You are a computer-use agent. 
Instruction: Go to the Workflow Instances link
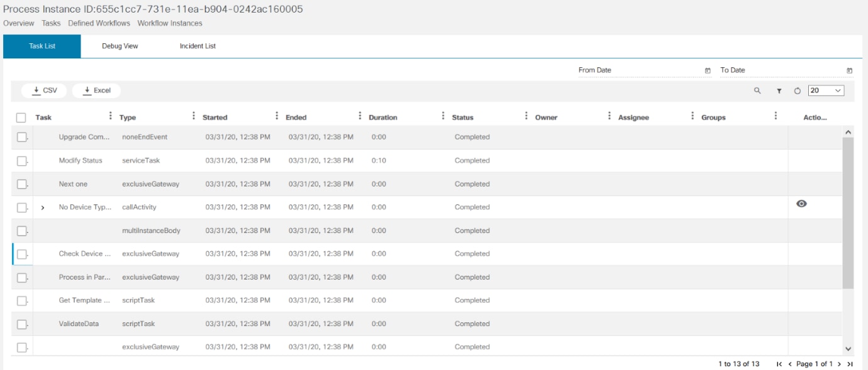[x=170, y=23]
